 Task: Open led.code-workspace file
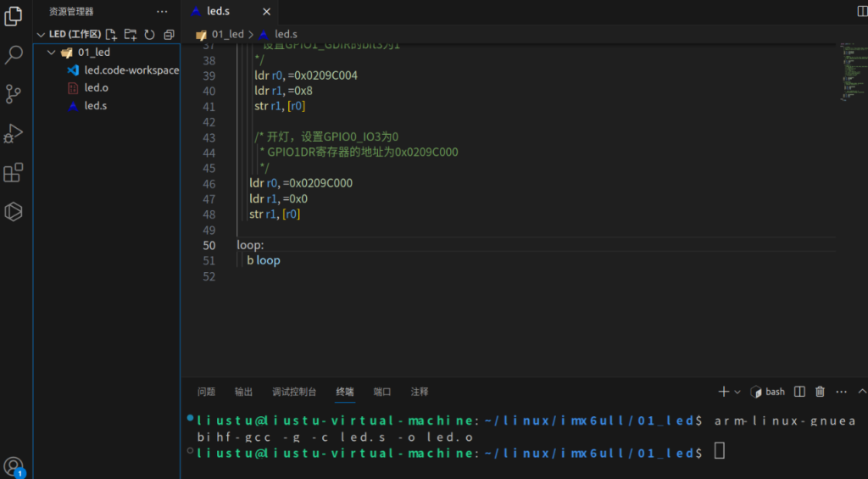point(131,70)
